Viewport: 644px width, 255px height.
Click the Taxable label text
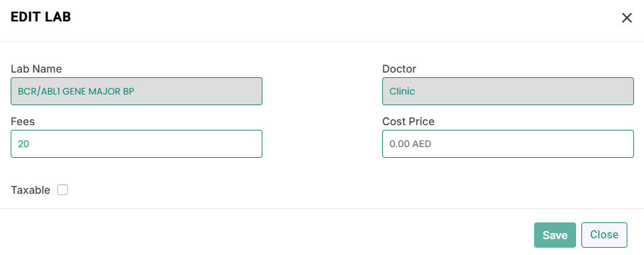tap(31, 190)
